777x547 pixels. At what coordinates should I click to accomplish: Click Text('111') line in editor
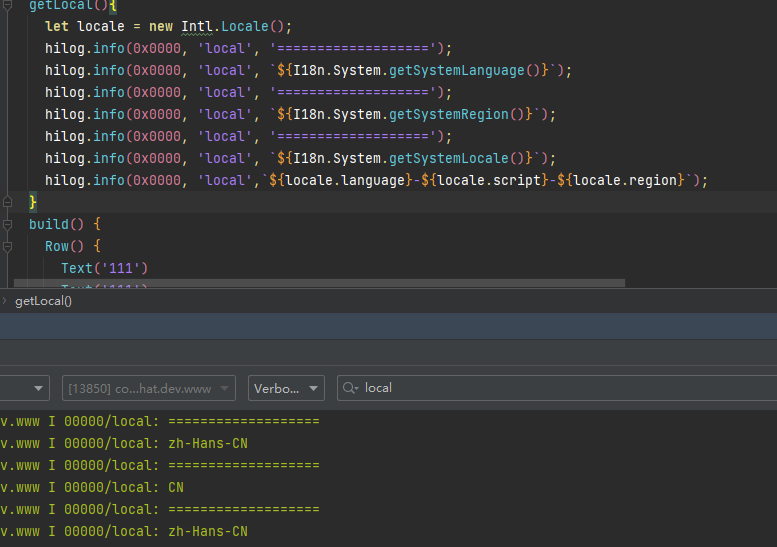click(105, 269)
